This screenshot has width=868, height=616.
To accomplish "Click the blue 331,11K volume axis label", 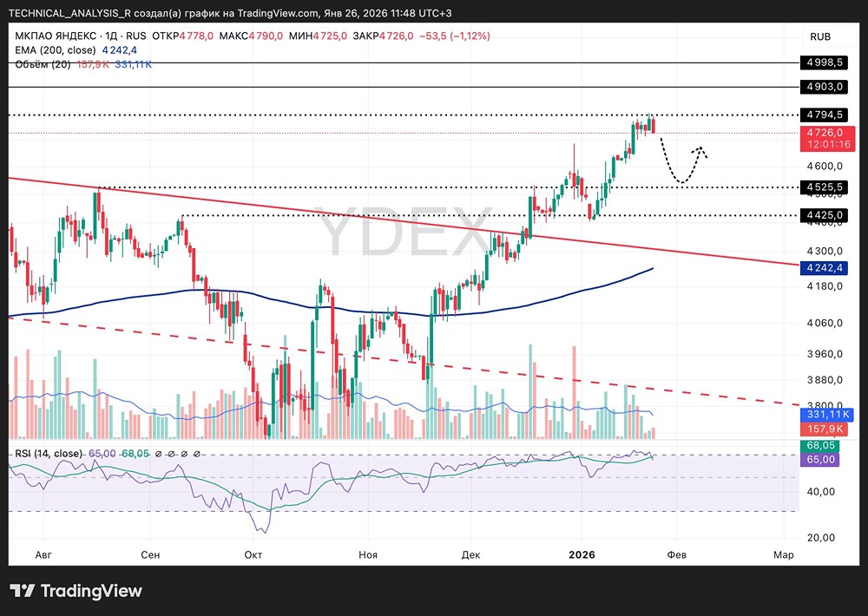I will pos(827,415).
